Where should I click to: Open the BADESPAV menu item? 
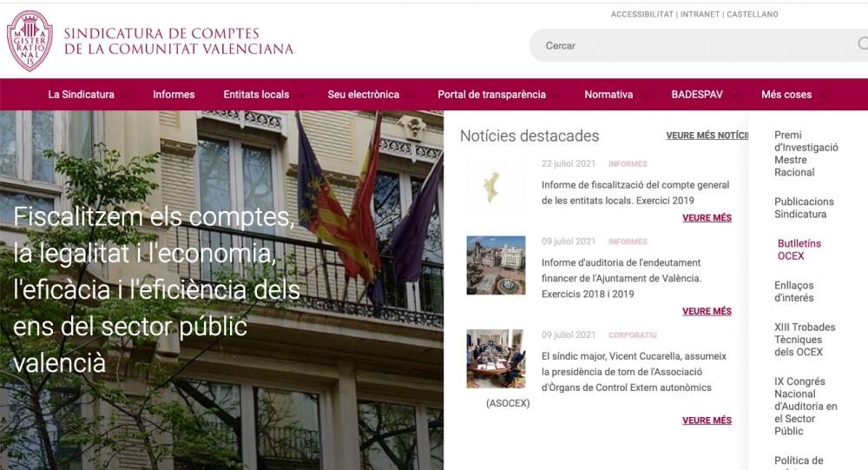pos(697,95)
